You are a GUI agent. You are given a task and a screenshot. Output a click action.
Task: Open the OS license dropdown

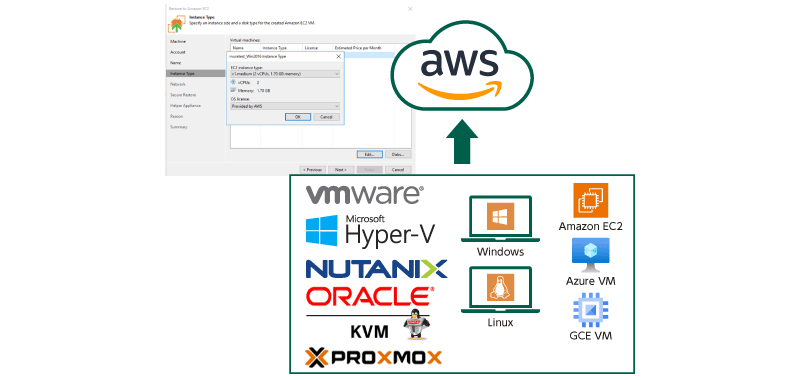(285, 106)
